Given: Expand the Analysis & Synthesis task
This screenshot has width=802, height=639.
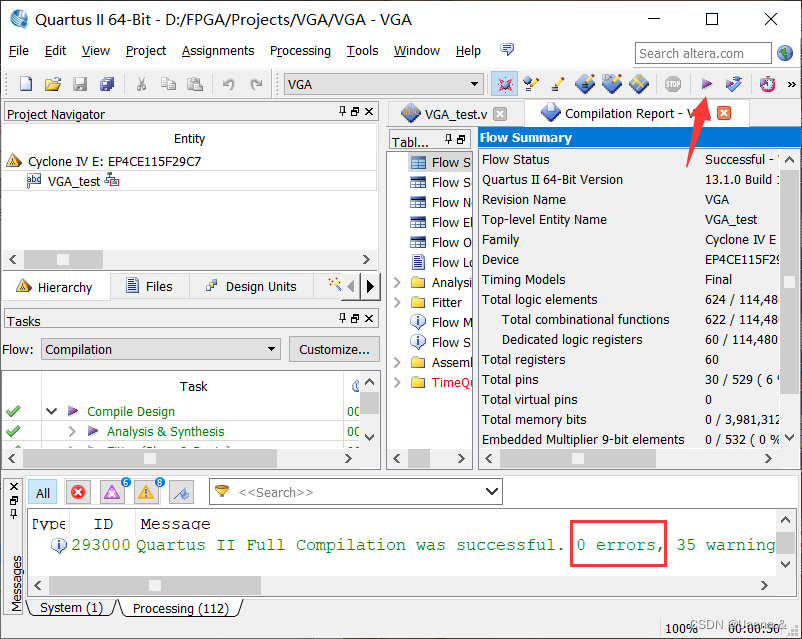Looking at the screenshot, I should (72, 431).
